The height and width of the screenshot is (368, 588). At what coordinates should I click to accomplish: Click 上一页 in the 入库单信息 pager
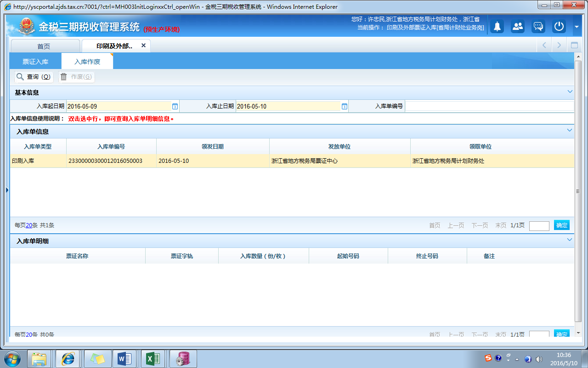456,225
